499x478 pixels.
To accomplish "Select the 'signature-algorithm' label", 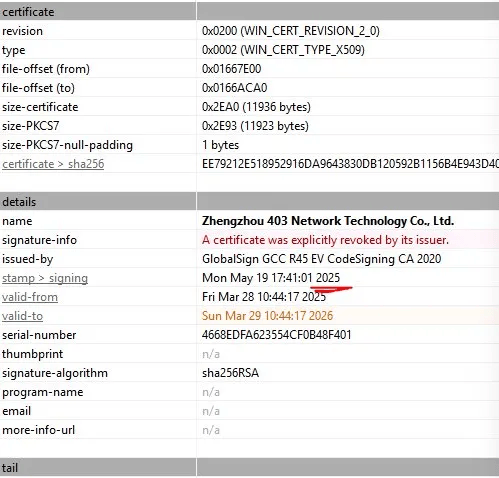I will tap(55, 373).
